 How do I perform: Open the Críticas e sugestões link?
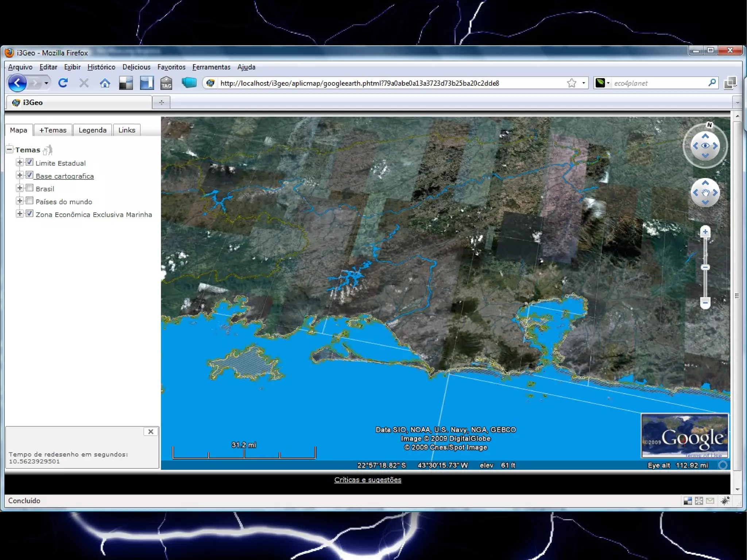tap(367, 480)
